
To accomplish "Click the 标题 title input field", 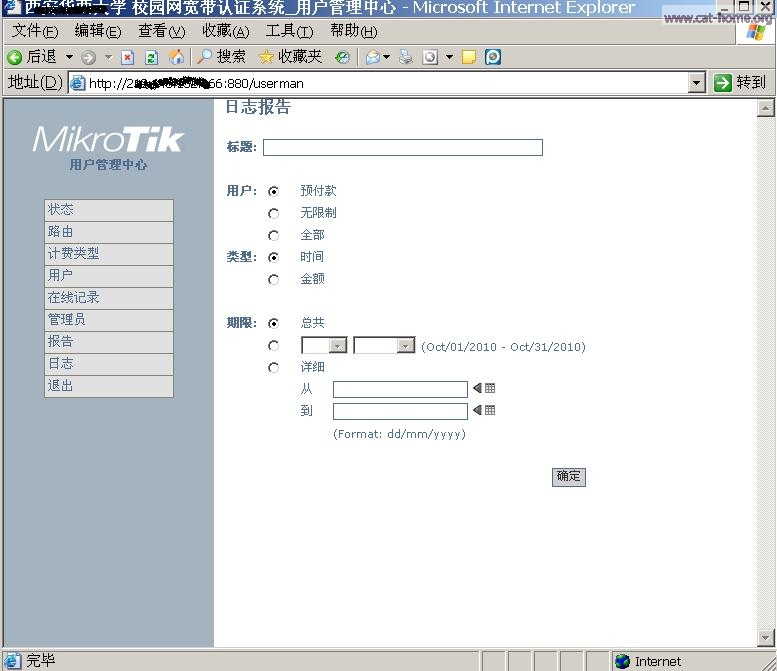I will [x=402, y=147].
